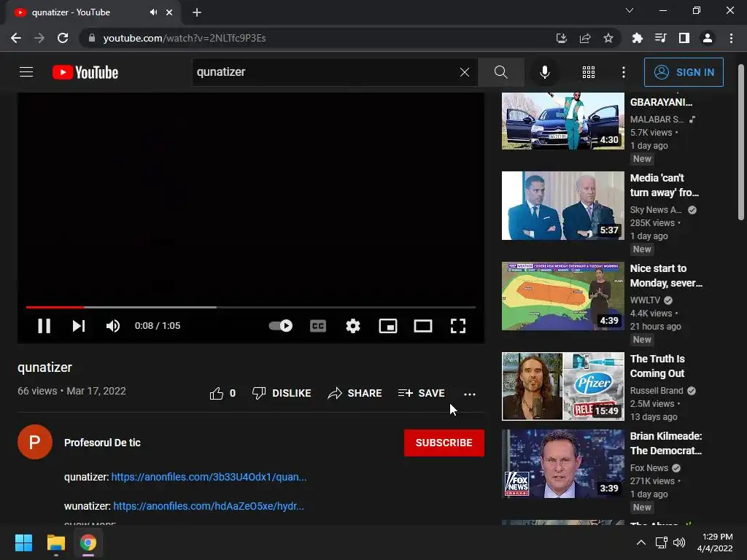Viewport: 747px width, 560px height.
Task: Open the GBARAYANI video thumbnail
Action: tap(562, 121)
